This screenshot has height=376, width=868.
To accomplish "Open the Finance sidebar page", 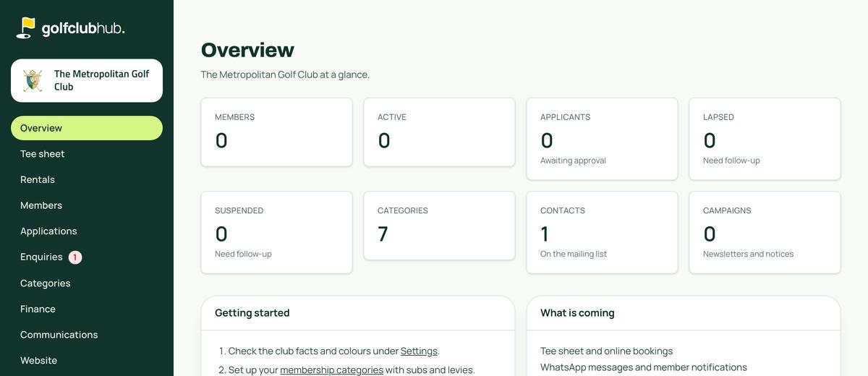I will (87, 309).
